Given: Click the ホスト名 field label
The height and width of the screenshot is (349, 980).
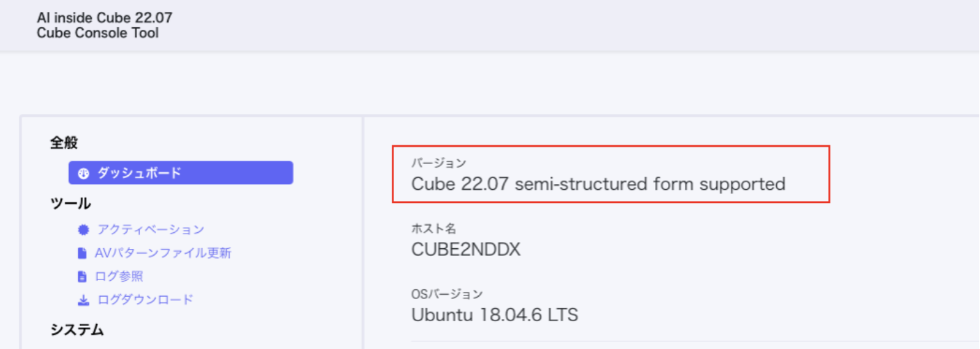Looking at the screenshot, I should coord(434,229).
